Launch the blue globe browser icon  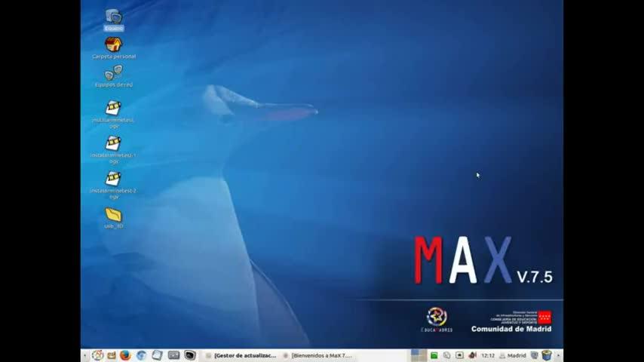pos(141,355)
